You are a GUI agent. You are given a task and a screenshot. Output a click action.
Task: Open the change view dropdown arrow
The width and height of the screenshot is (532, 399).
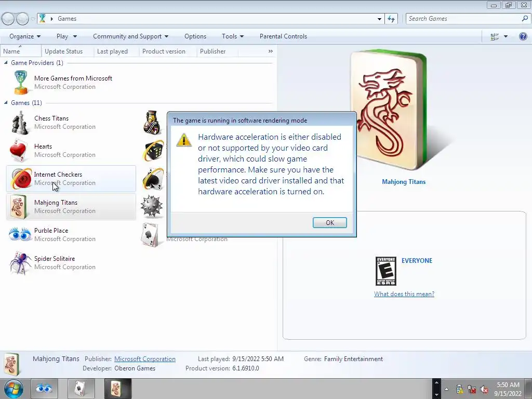coord(506,36)
